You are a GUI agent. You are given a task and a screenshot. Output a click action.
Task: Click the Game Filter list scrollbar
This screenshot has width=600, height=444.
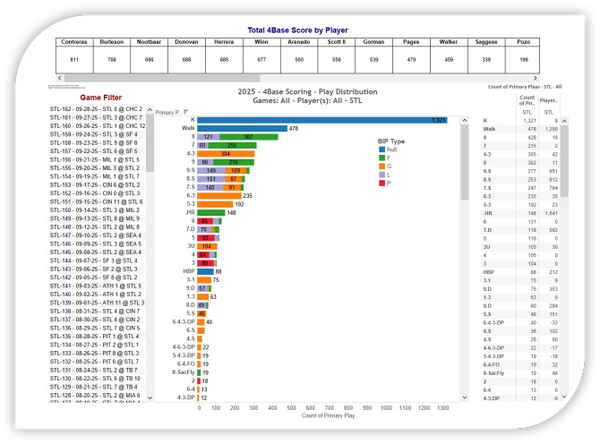pos(150,200)
